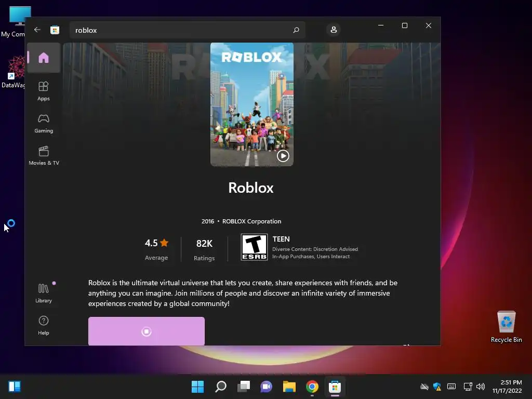The width and height of the screenshot is (532, 399).
Task: Click the network tray icon
Action: click(x=468, y=387)
